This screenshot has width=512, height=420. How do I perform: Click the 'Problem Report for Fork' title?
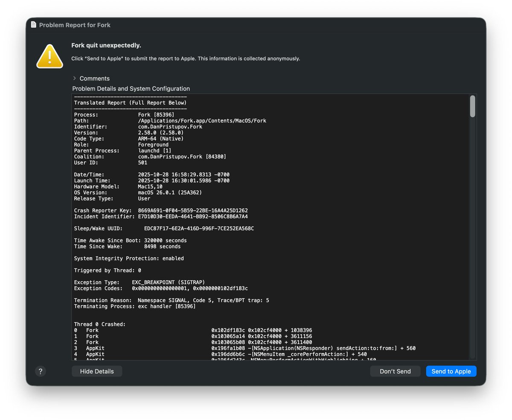pos(75,25)
